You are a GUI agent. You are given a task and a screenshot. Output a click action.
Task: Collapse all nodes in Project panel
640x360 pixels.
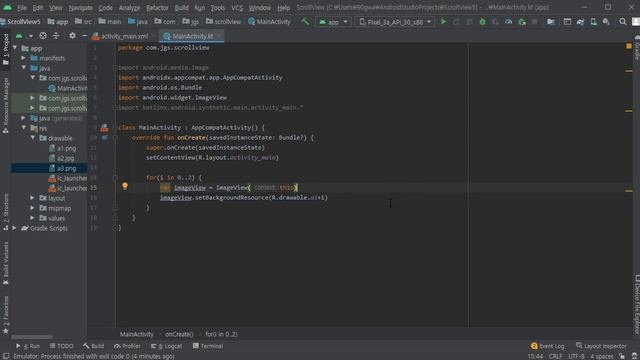pos(56,36)
